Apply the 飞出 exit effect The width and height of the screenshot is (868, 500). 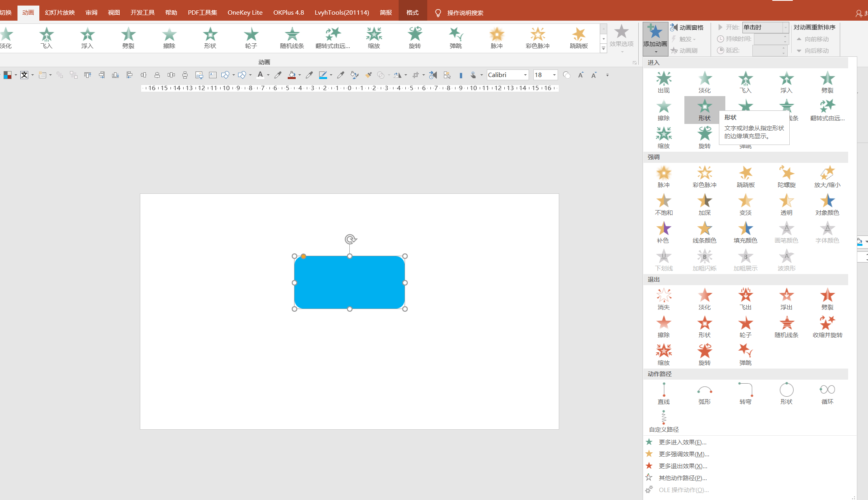pos(746,299)
